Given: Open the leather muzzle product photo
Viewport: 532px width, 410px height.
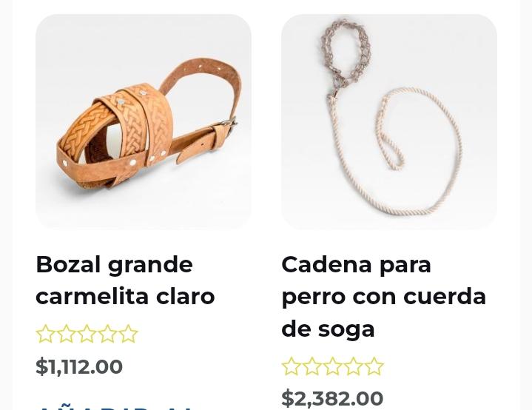Looking at the screenshot, I should click(x=144, y=122).
